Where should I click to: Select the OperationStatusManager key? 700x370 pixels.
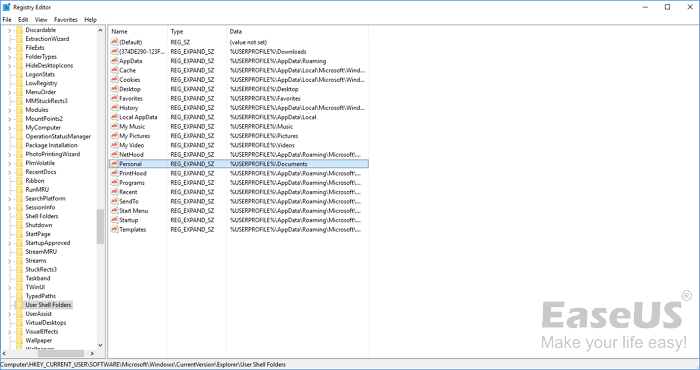tap(58, 137)
